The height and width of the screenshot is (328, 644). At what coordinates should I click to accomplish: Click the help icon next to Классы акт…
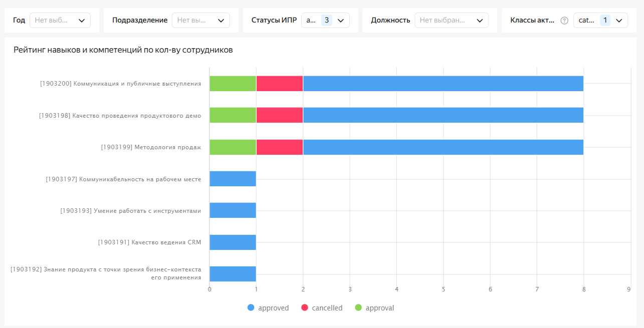tap(564, 21)
